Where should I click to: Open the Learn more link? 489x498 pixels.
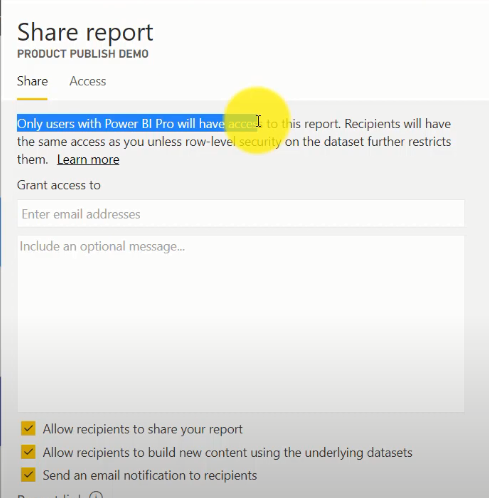[88, 160]
